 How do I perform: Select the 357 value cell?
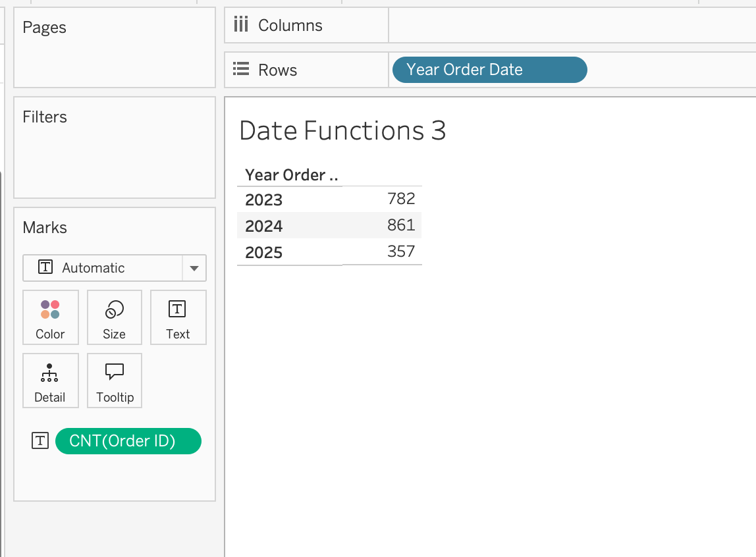pos(400,252)
